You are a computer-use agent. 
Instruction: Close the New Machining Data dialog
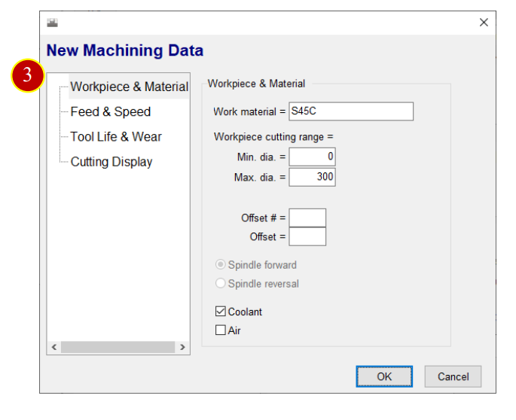[x=484, y=23]
